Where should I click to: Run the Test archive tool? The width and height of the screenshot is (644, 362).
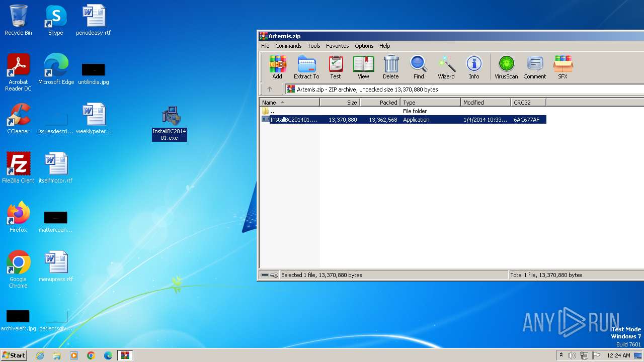coord(336,67)
